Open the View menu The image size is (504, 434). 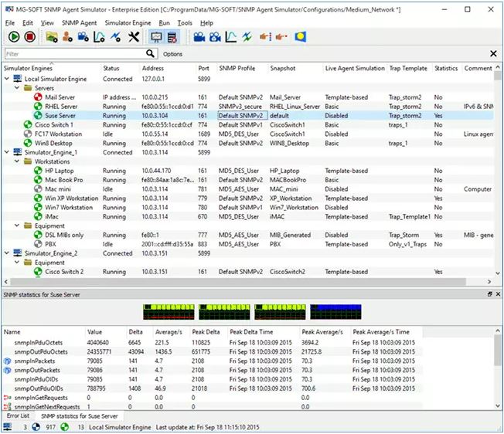(47, 23)
